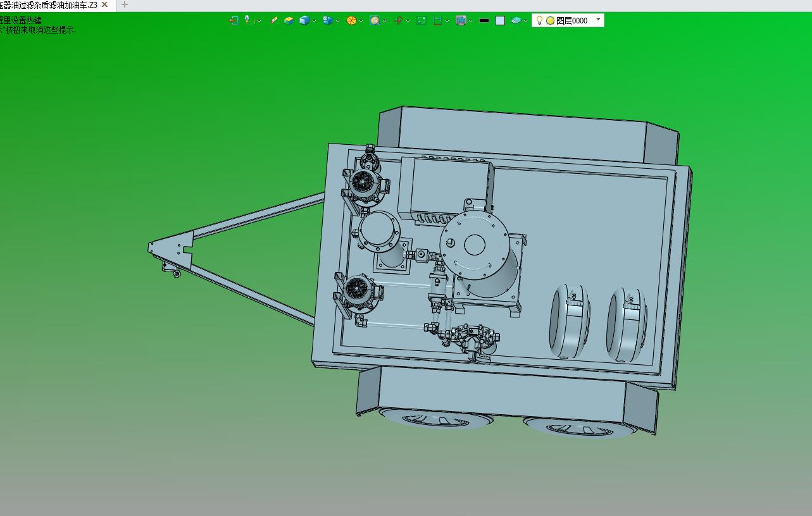Screen dimensions: 812x516
Task: Click the monitor display settings icon
Action: click(x=461, y=20)
